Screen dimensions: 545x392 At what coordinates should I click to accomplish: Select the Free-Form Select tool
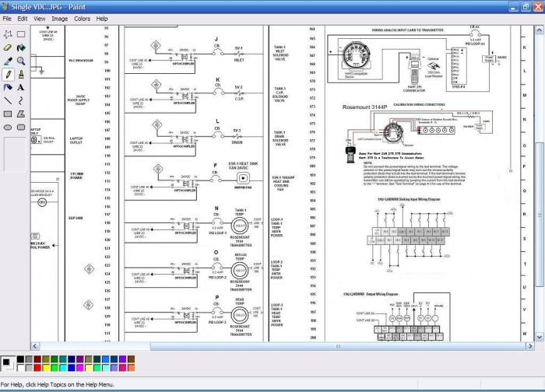click(8, 34)
